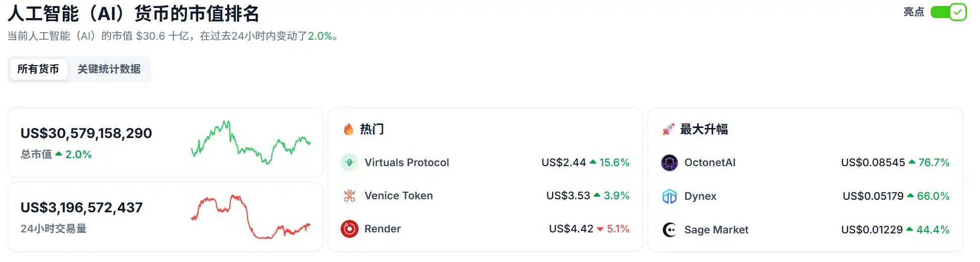Click the Sage Market coin icon

tap(669, 230)
